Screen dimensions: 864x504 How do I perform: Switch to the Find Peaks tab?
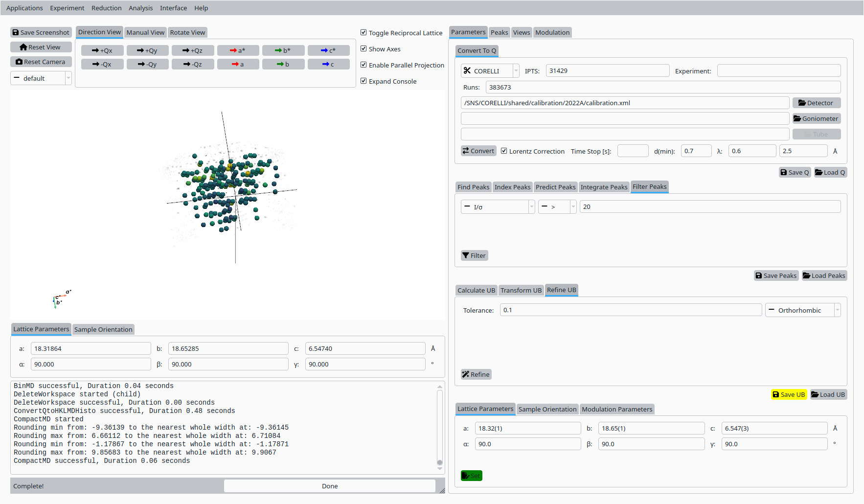[x=473, y=187]
